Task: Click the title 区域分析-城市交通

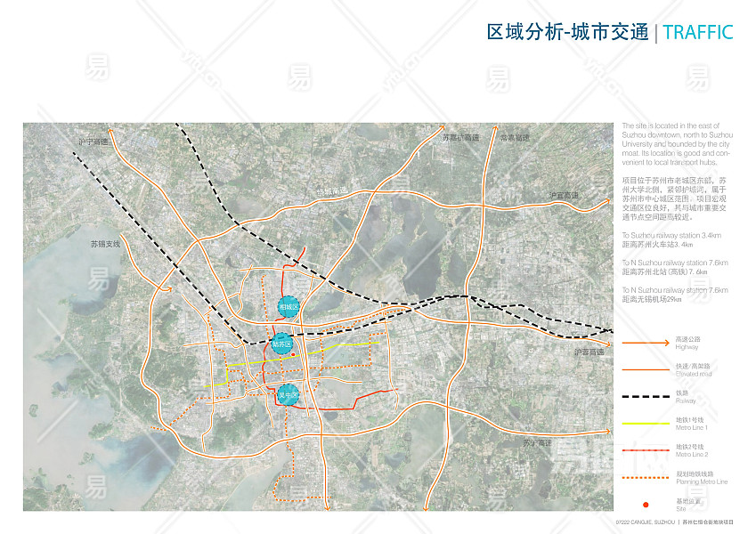Action: tap(567, 32)
